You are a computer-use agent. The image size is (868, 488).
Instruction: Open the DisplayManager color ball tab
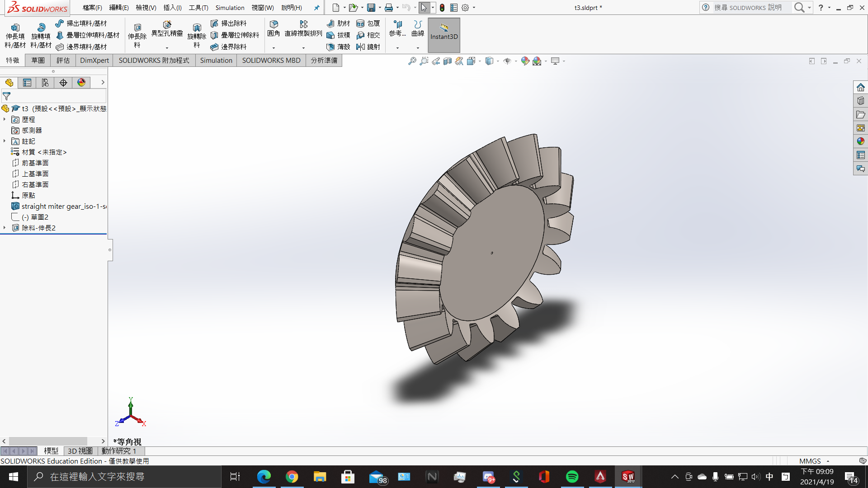(x=81, y=83)
